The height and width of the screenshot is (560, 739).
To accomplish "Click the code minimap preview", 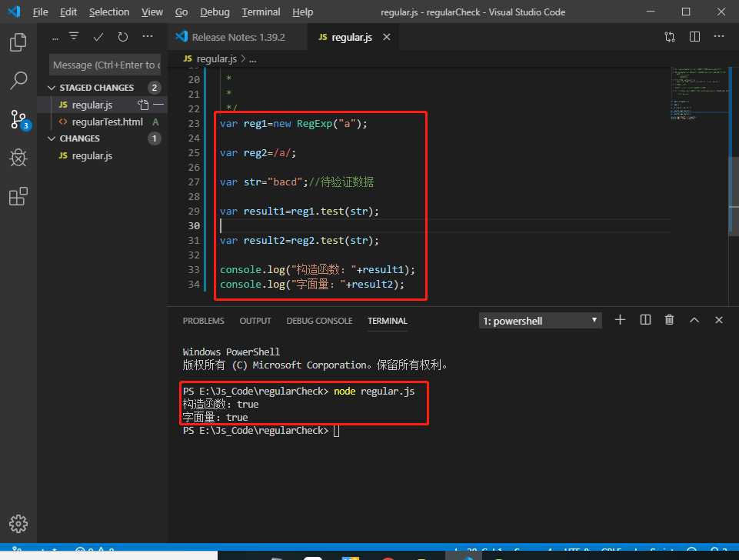I will pos(698,95).
